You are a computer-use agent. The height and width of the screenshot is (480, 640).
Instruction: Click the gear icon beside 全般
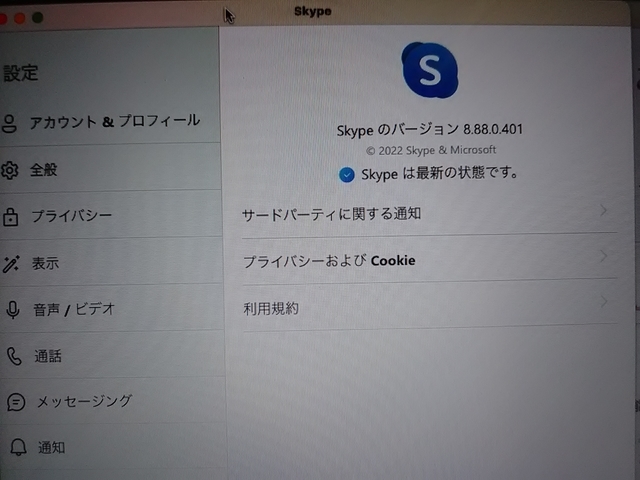9,170
